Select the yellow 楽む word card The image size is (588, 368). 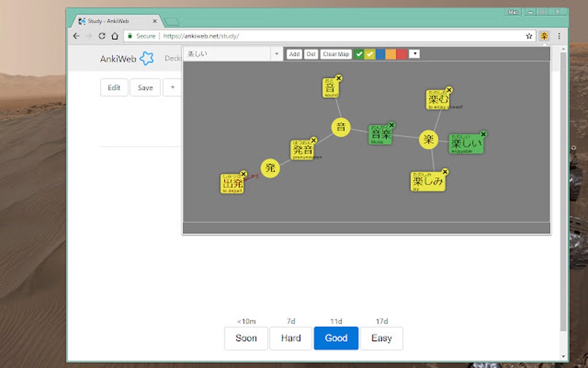click(x=438, y=100)
